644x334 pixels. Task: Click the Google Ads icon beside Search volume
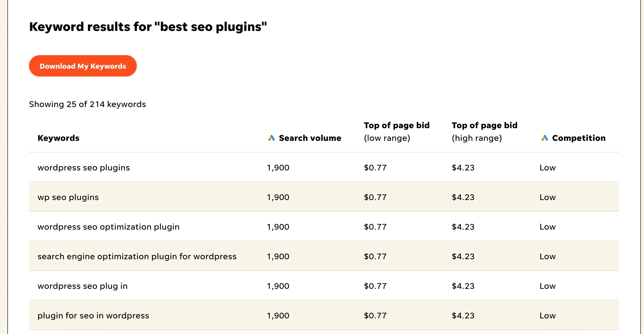(272, 138)
